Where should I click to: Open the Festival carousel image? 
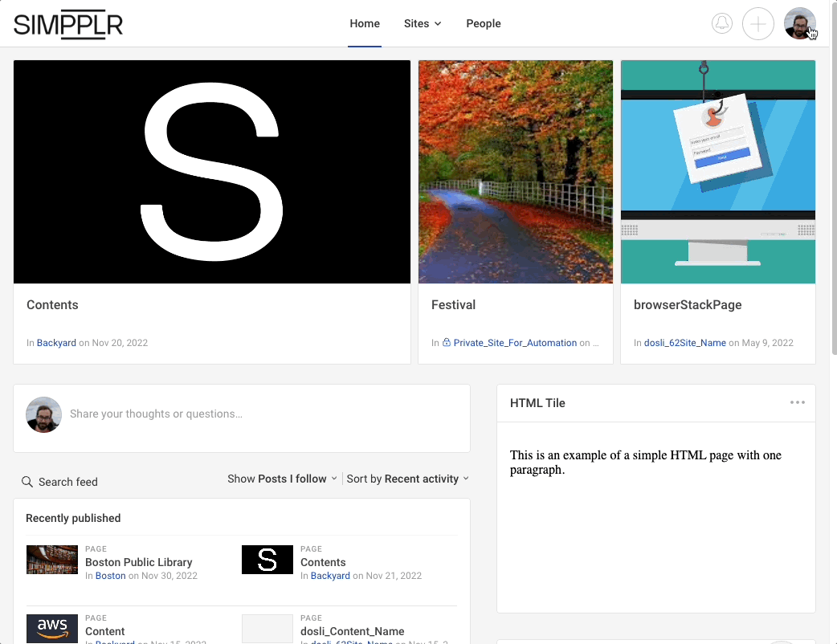click(516, 172)
